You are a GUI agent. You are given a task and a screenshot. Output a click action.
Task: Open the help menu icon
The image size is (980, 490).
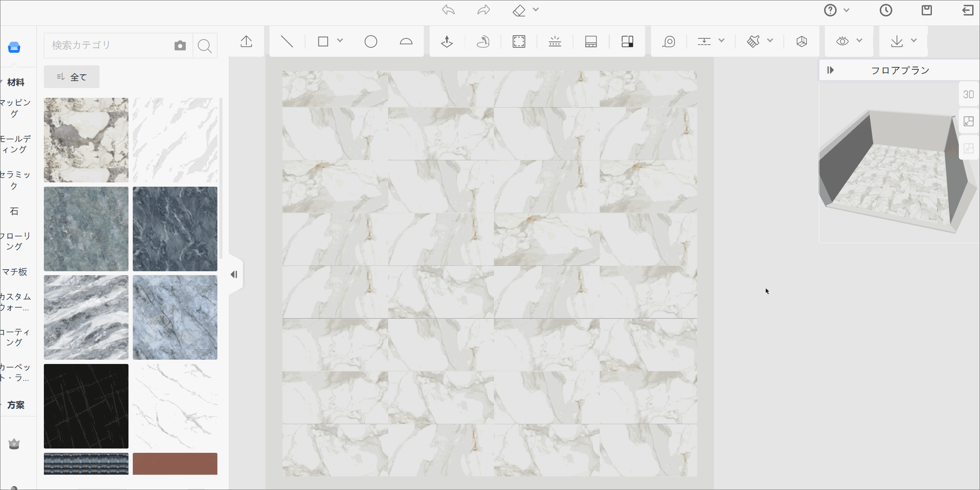(x=830, y=10)
